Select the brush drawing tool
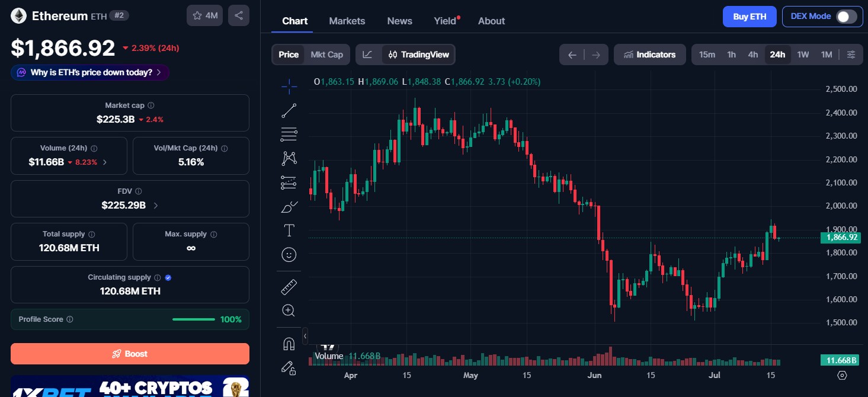868x397 pixels. point(289,207)
